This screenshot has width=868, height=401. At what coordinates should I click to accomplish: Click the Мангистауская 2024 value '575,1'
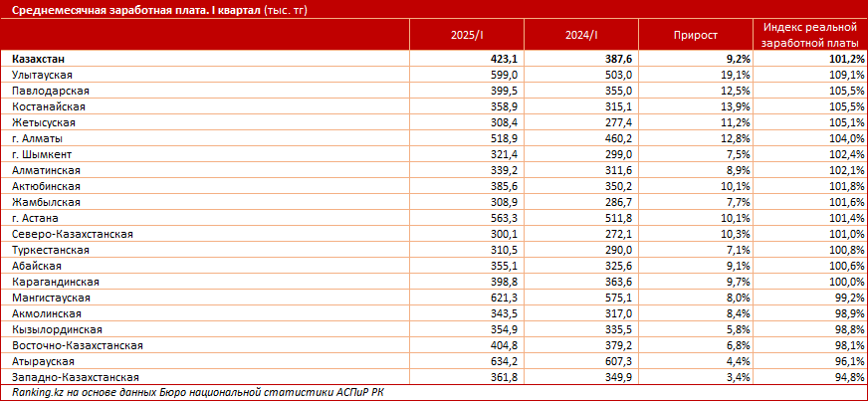(620, 298)
